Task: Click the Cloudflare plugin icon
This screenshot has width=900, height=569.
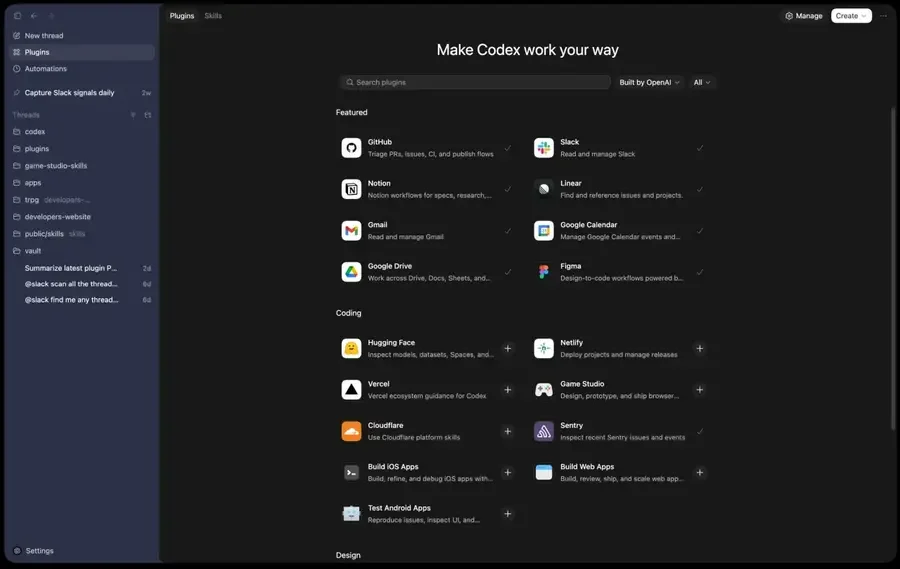Action: (x=351, y=431)
